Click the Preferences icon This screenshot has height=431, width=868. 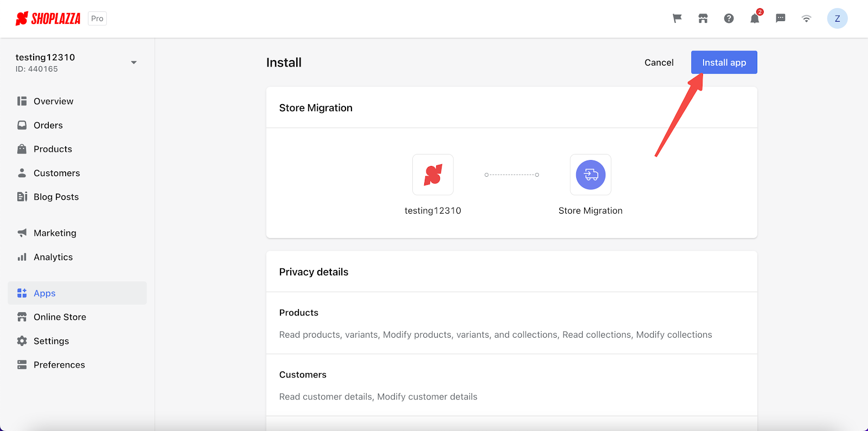point(22,365)
